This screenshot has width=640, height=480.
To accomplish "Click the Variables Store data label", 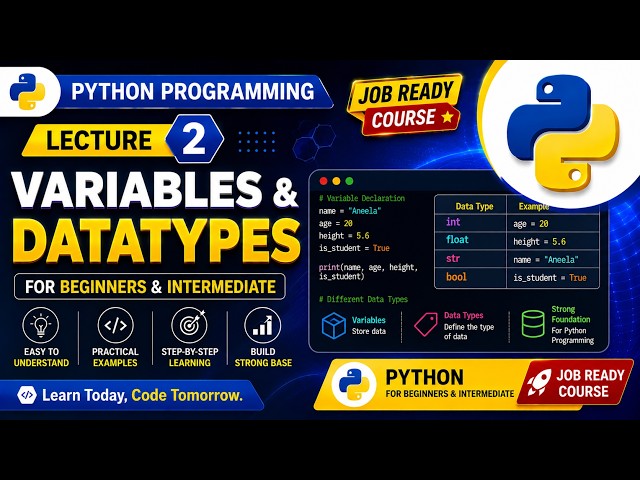I will [369, 325].
